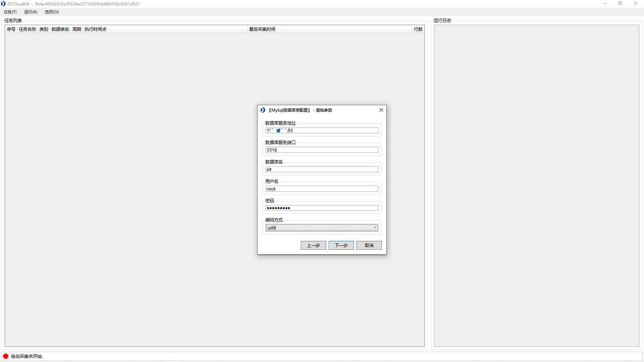Click the 下一步 button
Image resolution: width=644 pixels, height=362 pixels.
click(341, 246)
